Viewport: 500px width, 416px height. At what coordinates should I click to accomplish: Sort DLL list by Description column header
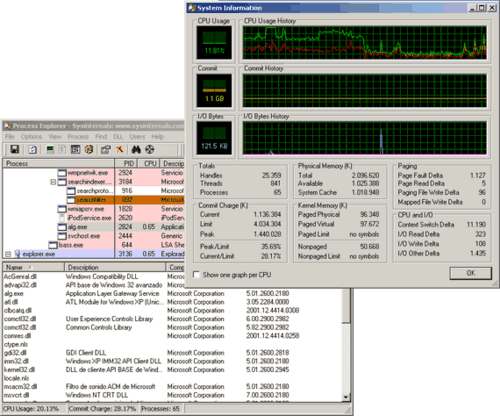pyautogui.click(x=115, y=267)
